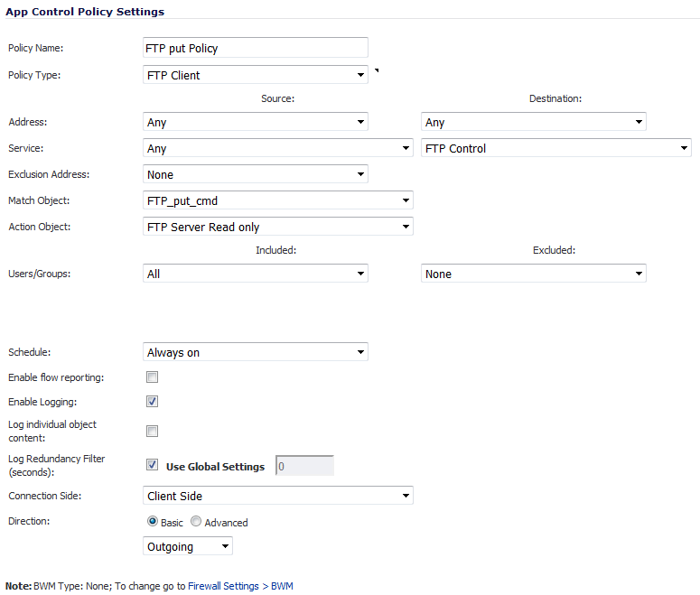
Task: Open the Action Object dropdown
Action: [277, 227]
